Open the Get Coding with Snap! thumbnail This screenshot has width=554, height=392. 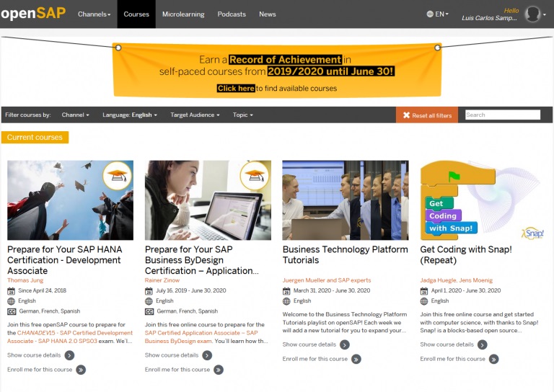[483, 200]
